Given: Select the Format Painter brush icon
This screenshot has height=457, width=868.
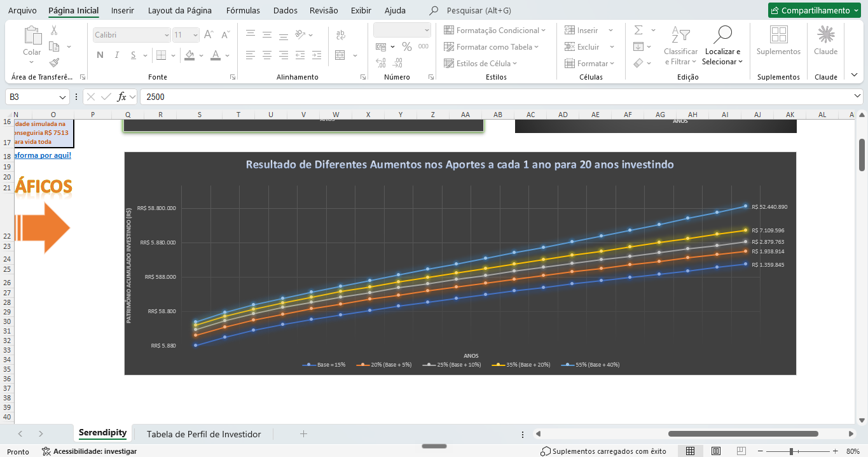Looking at the screenshot, I should coord(54,62).
